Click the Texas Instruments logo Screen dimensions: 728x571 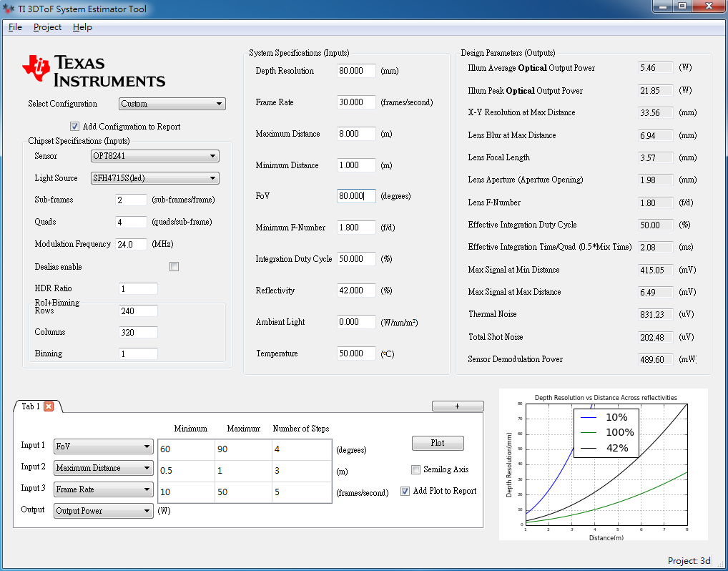click(94, 71)
